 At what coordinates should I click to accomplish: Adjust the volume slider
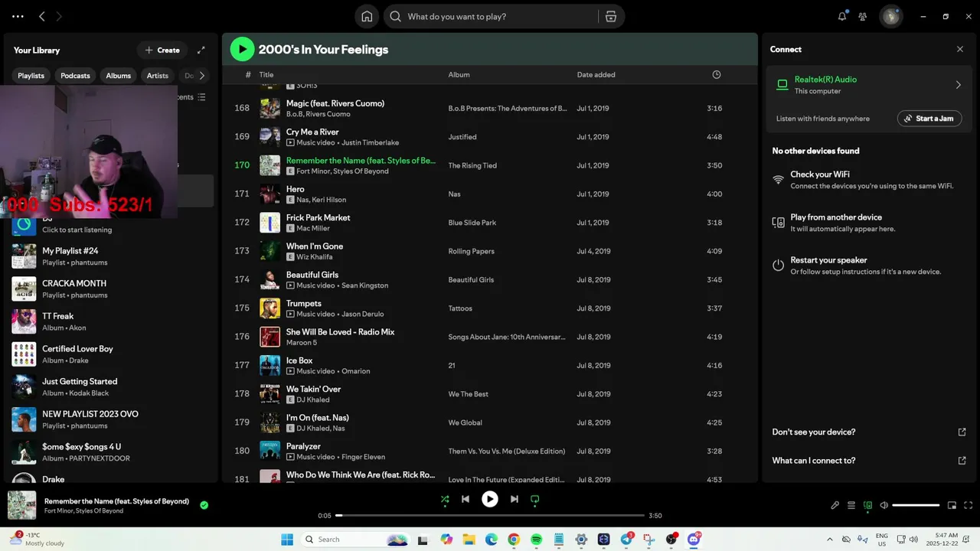tap(916, 505)
